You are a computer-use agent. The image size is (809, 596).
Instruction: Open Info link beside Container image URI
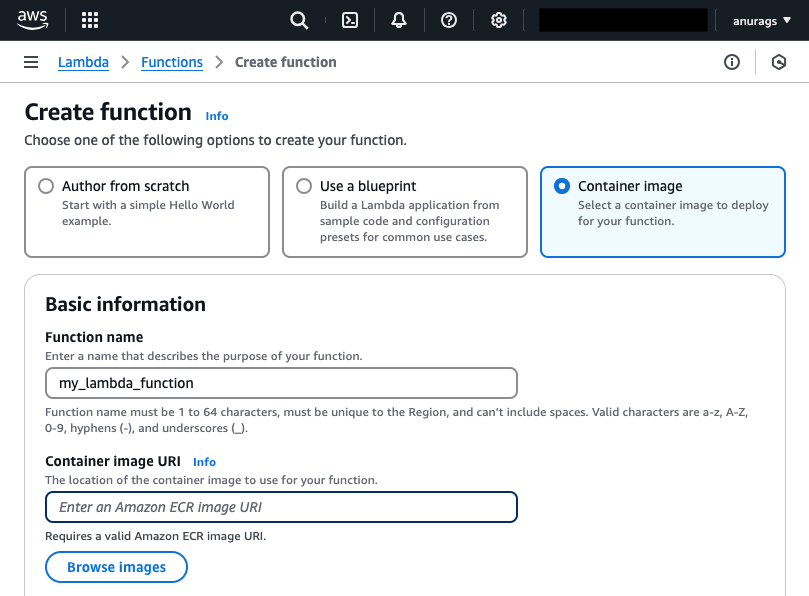click(x=204, y=462)
